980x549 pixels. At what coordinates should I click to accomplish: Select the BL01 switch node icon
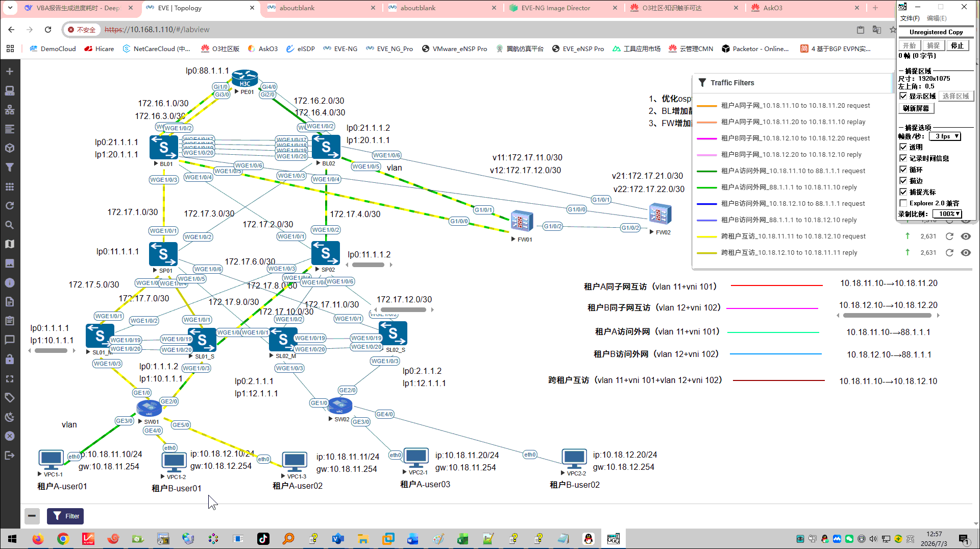point(164,148)
